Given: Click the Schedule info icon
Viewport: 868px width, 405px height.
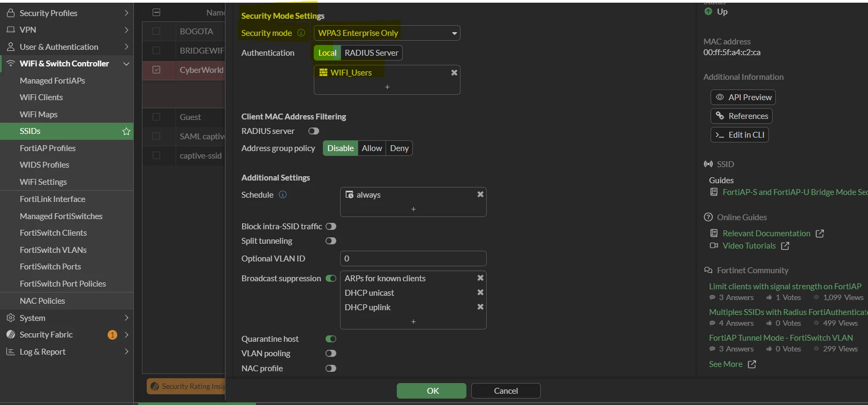Looking at the screenshot, I should point(283,194).
